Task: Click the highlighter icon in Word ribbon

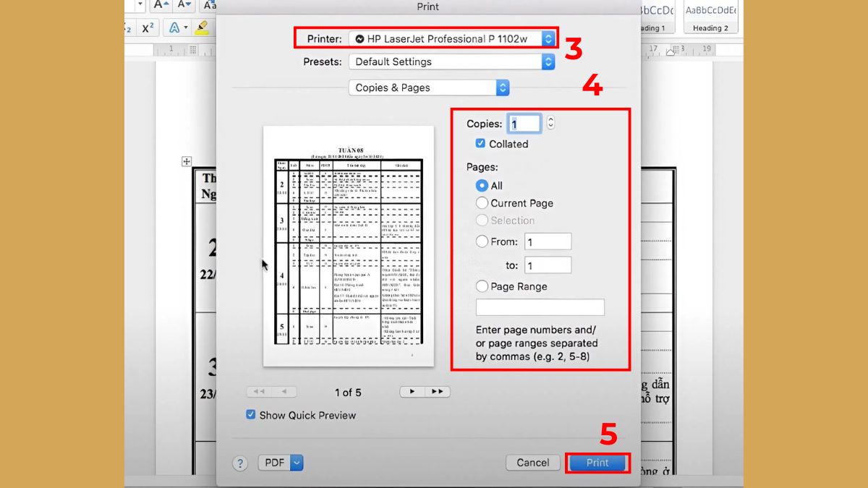Action: (x=201, y=27)
